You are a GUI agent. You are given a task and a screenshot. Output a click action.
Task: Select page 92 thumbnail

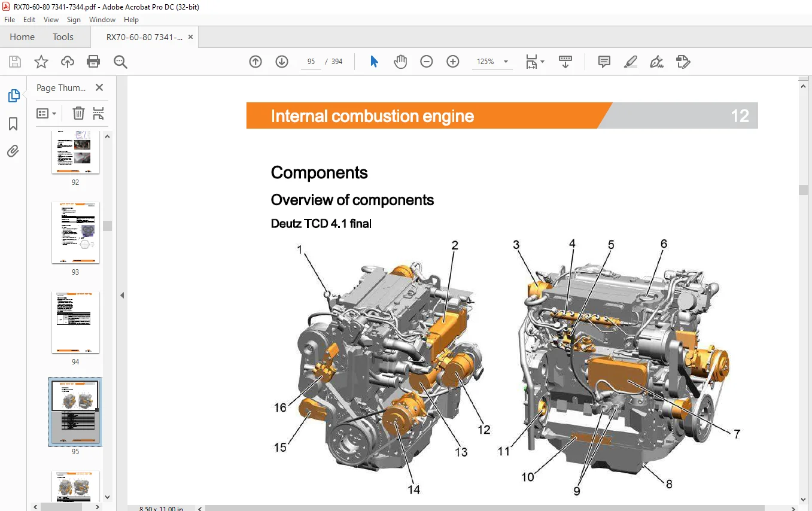75,153
